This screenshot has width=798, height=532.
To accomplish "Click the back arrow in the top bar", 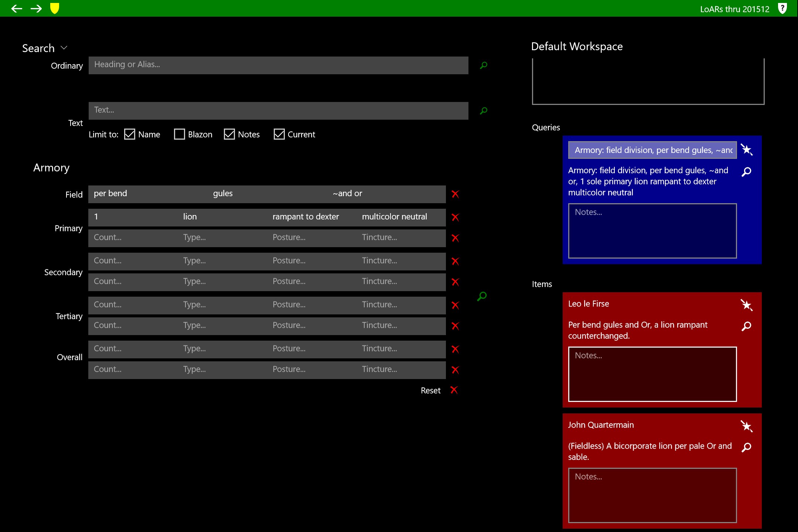I will 17,8.
